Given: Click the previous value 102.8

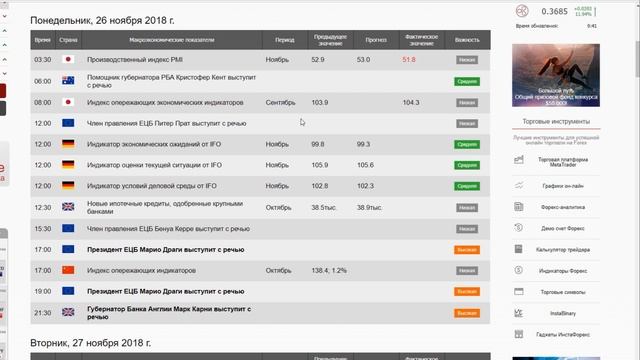Looking at the screenshot, I should click(320, 186).
